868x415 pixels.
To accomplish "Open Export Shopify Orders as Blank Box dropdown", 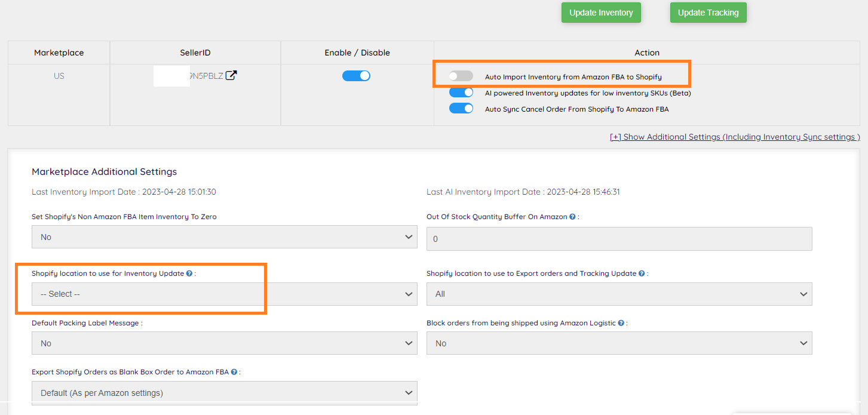I will click(x=224, y=393).
